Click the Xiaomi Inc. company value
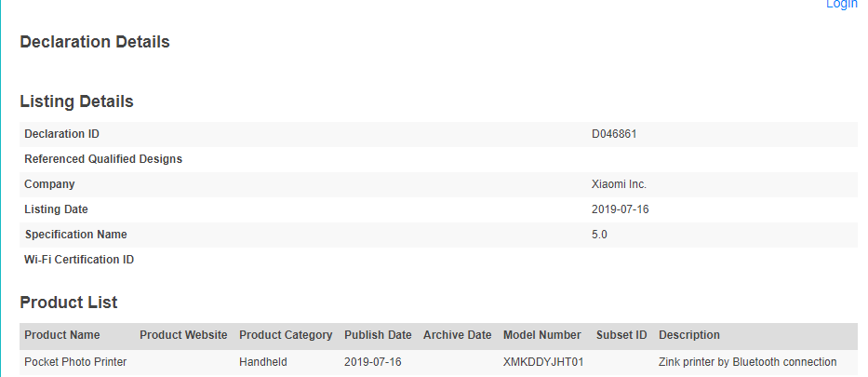This screenshot has height=377, width=868. tap(619, 184)
